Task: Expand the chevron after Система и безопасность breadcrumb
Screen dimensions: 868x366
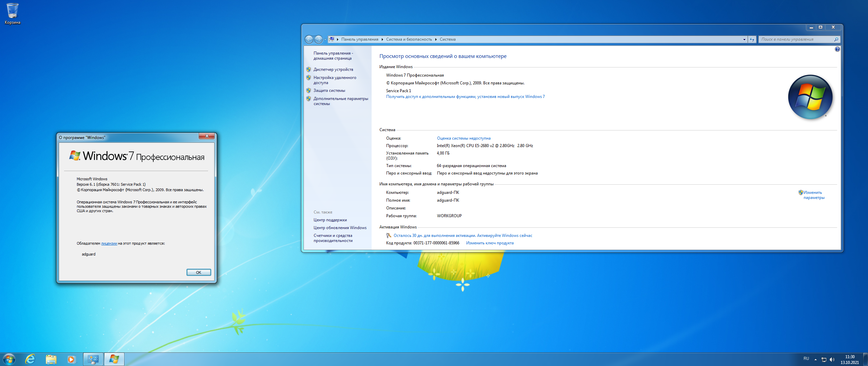Action: pyautogui.click(x=436, y=39)
